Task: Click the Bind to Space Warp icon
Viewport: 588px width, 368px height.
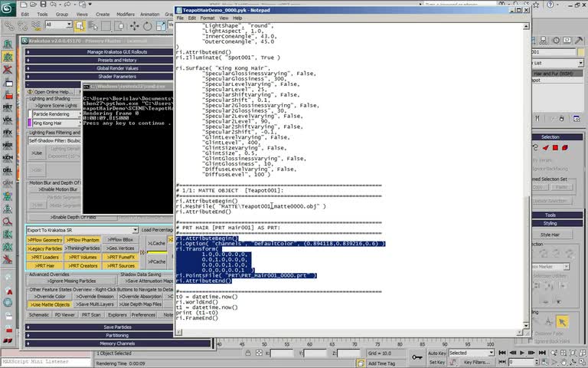Action: [x=36, y=25]
